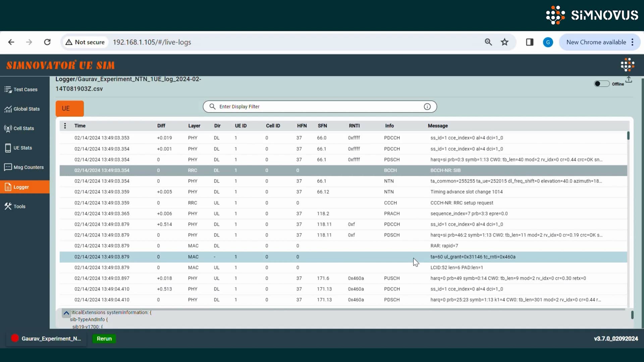The height and width of the screenshot is (362, 644).
Task: Select the Tools sidebar icon
Action: click(x=18, y=206)
